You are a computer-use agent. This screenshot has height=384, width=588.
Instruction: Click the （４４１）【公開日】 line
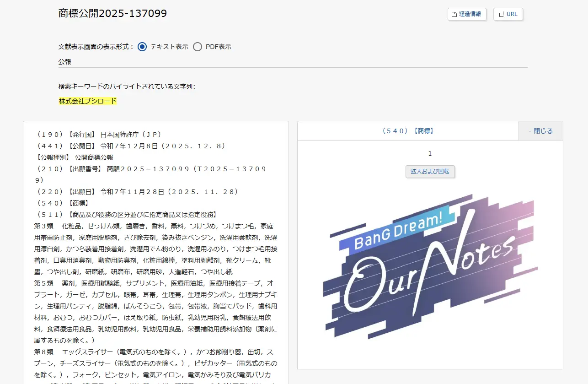pyautogui.click(x=130, y=146)
